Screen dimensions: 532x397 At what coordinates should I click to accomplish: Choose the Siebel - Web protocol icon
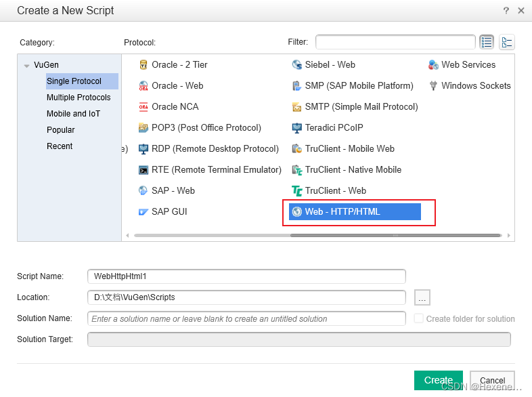click(297, 64)
